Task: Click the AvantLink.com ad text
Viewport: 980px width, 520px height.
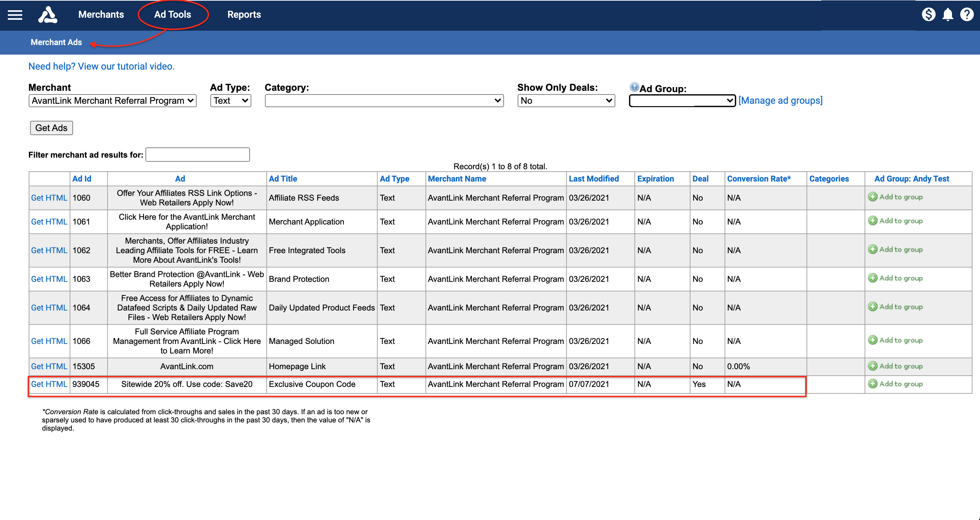Action: (187, 366)
